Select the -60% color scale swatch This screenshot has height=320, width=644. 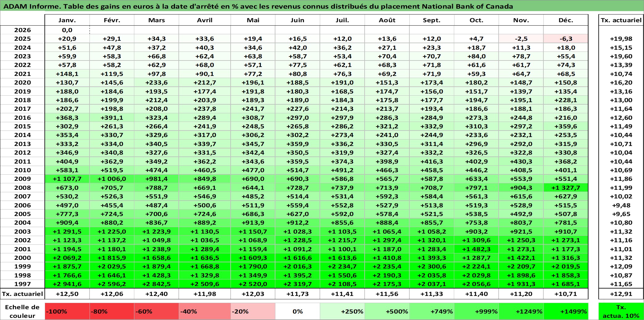point(157,311)
